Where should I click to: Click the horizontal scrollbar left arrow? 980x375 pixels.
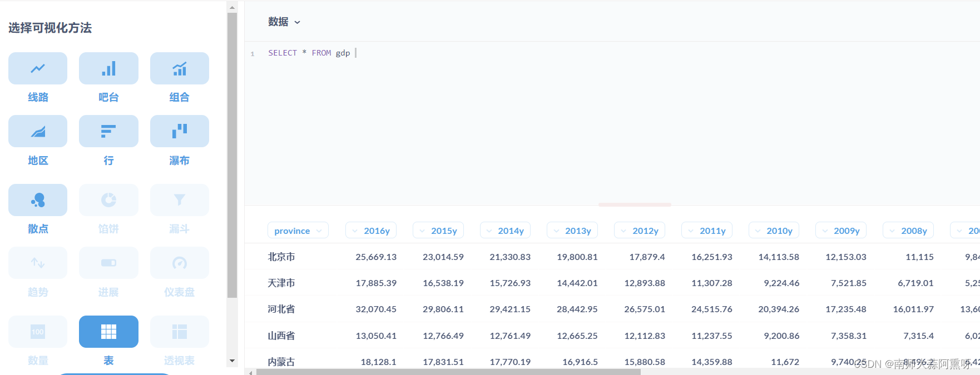point(251,372)
